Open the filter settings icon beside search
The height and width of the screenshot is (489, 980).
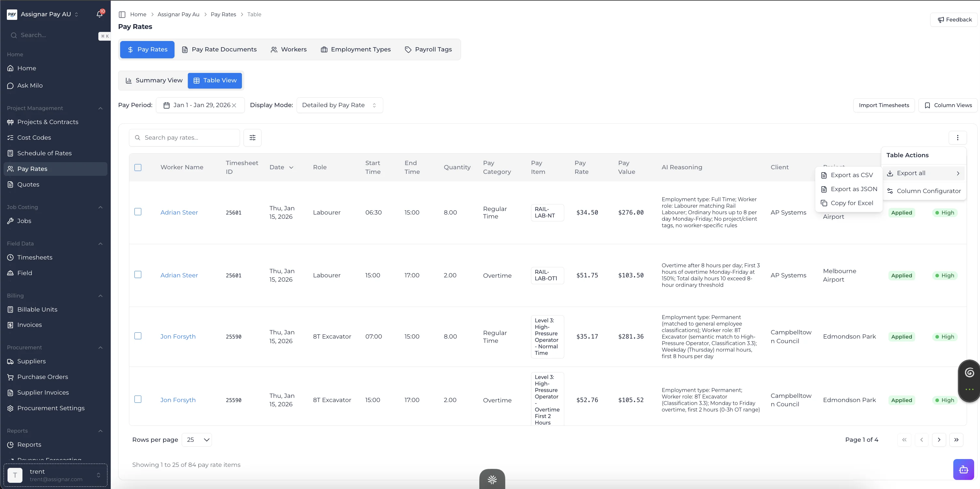pyautogui.click(x=252, y=138)
